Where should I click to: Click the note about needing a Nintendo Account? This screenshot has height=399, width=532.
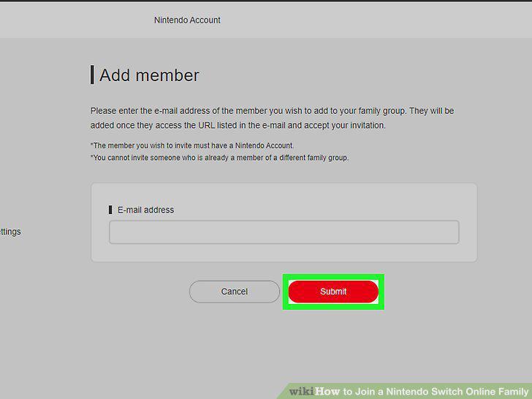[192, 145]
